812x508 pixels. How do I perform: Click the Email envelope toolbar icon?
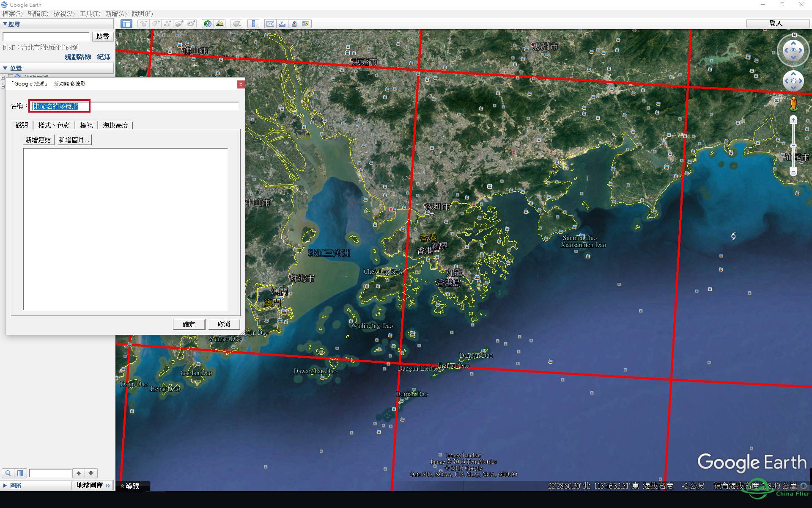click(270, 24)
